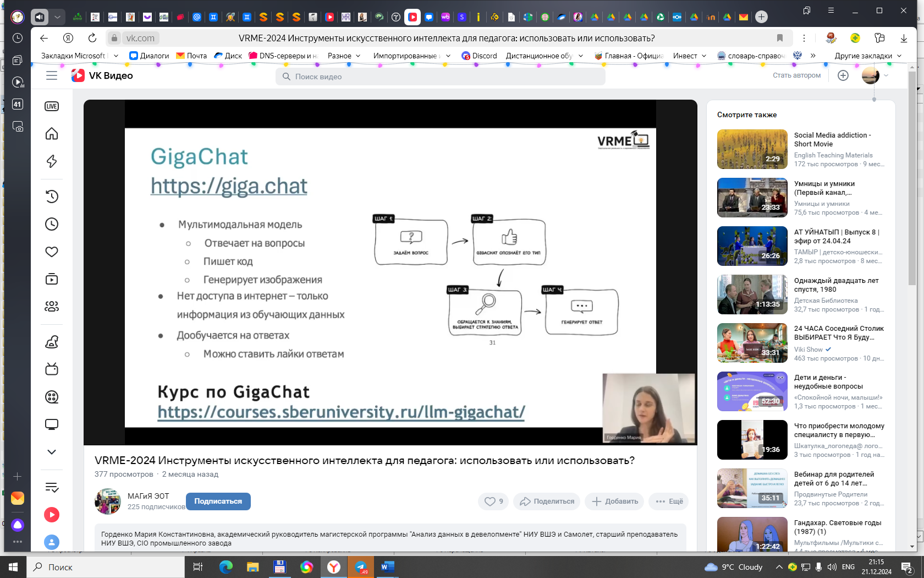
Task: Open Диалоги bookmark
Action: point(149,56)
